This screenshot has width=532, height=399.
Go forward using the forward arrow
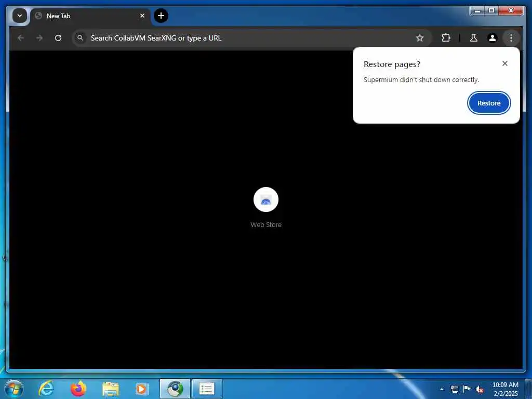39,38
